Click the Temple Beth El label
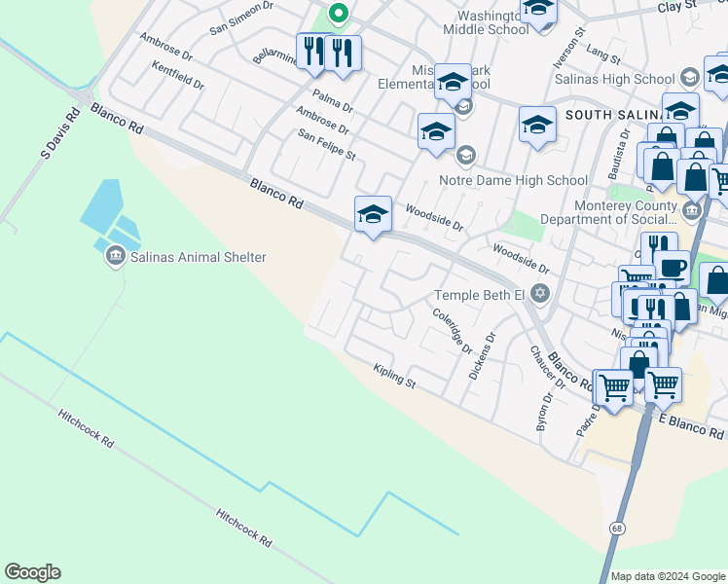The height and width of the screenshot is (584, 728). pyautogui.click(x=479, y=295)
